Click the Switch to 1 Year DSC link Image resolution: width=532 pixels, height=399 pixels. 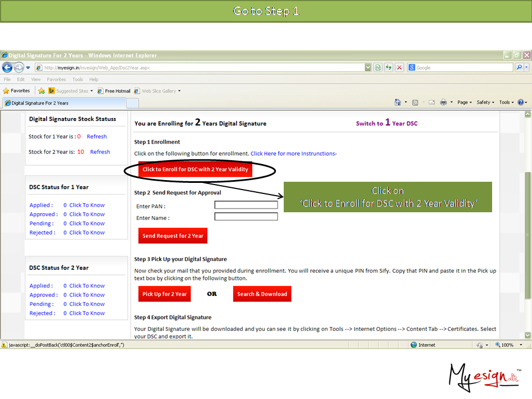click(x=386, y=123)
